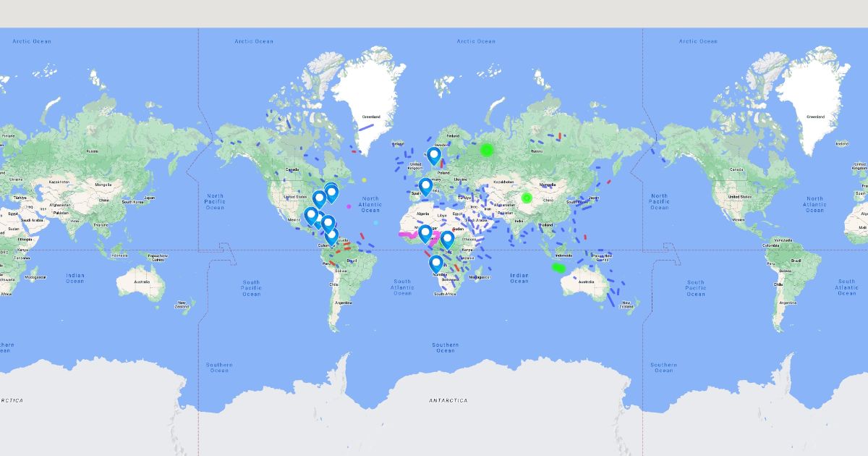Click the fully visible ANTARCTICA label
This screenshot has width=868, height=456.
448,400
